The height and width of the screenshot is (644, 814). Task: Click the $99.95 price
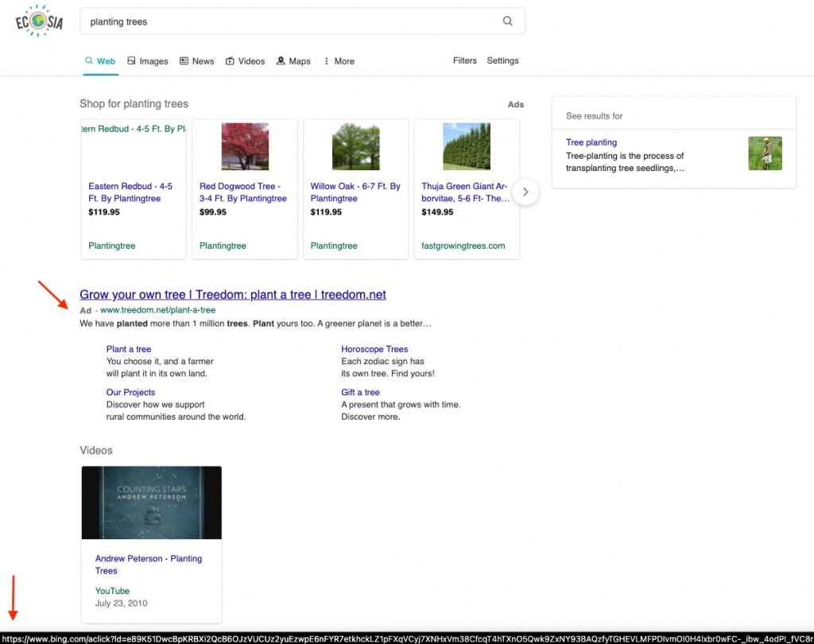tap(213, 212)
